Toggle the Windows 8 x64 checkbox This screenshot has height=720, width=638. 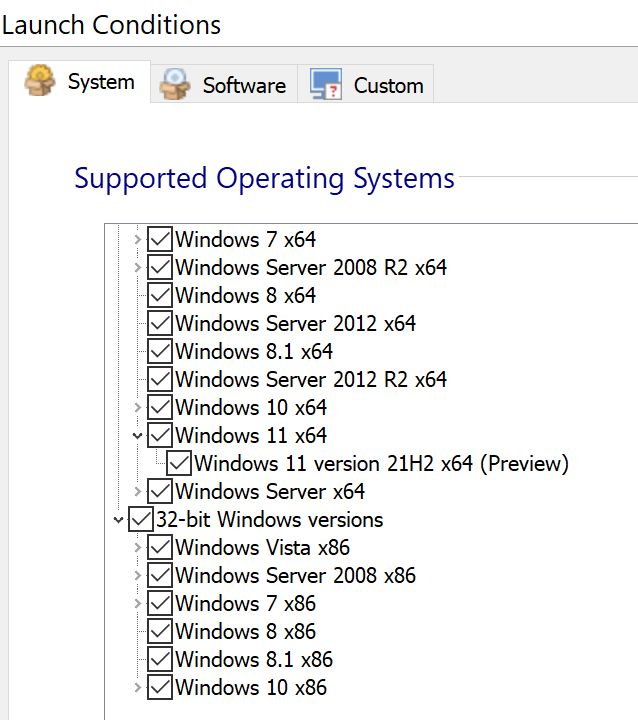click(160, 295)
